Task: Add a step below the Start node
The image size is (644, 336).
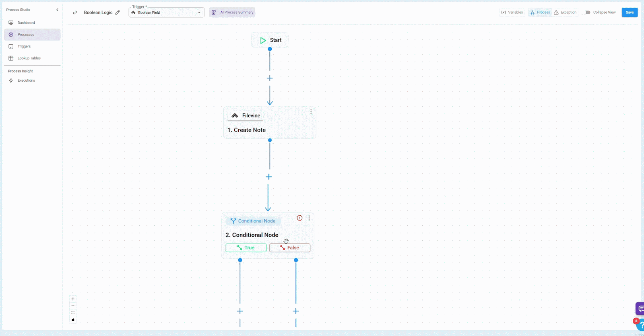Action: click(x=270, y=78)
